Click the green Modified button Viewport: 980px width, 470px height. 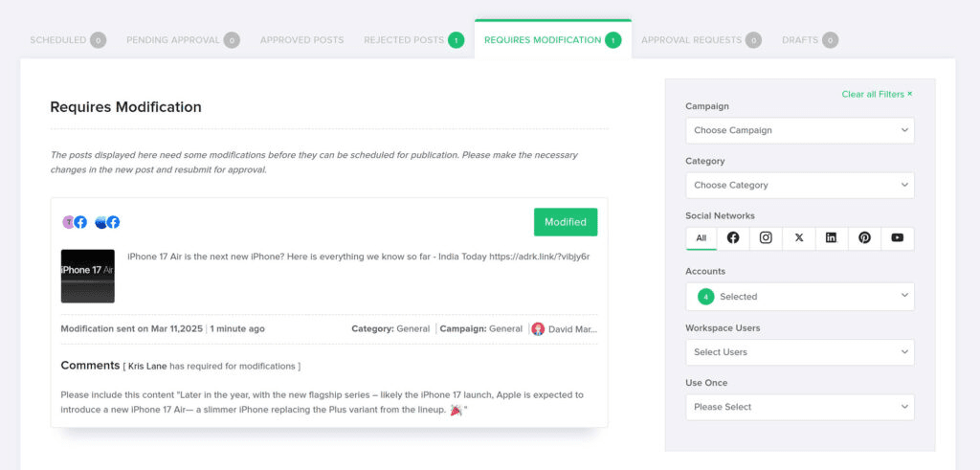click(566, 222)
